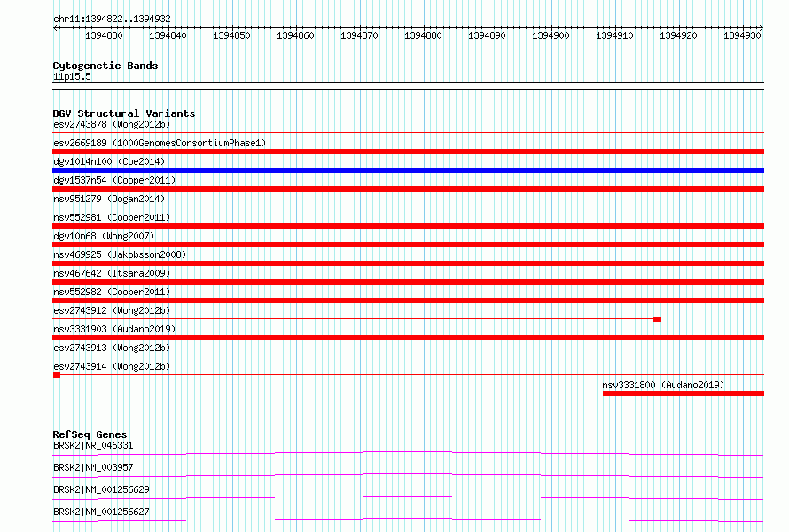Viewport: 789px width, 532px height.
Task: Click ruler position 1394860
Action: (295, 35)
